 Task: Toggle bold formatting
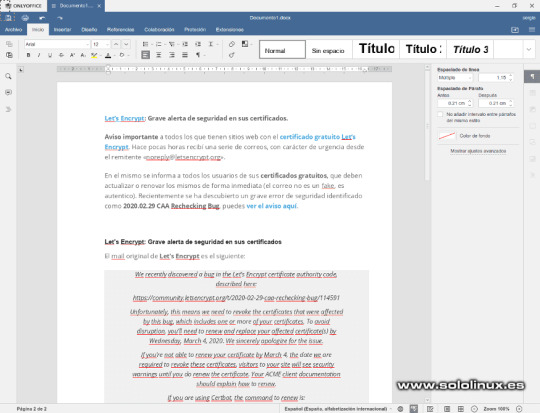pyautogui.click(x=29, y=55)
